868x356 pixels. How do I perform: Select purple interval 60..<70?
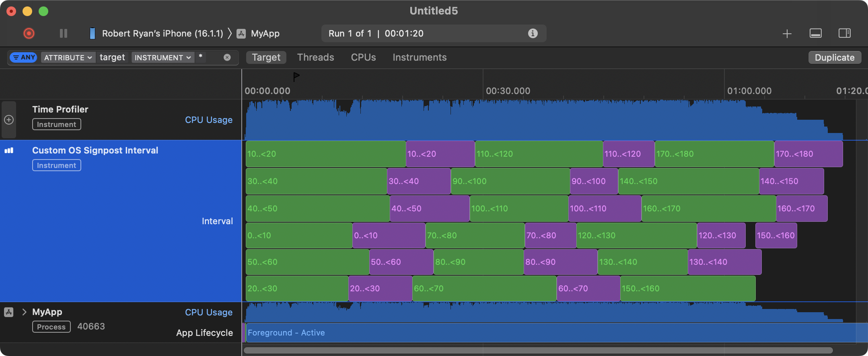[x=588, y=288]
